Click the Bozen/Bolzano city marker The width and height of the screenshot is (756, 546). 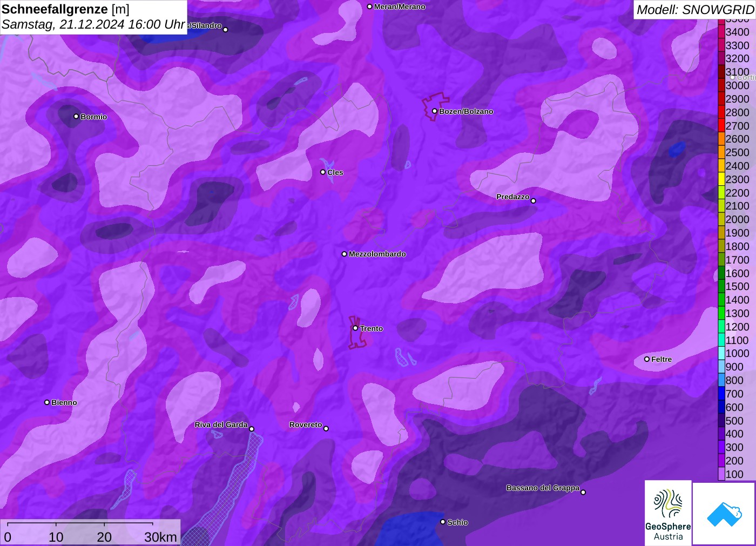click(435, 111)
